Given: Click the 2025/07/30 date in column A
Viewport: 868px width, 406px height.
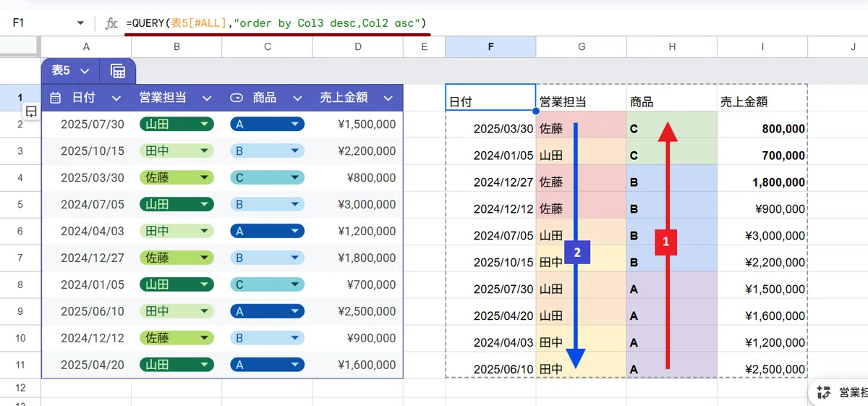Looking at the screenshot, I should coord(93,124).
